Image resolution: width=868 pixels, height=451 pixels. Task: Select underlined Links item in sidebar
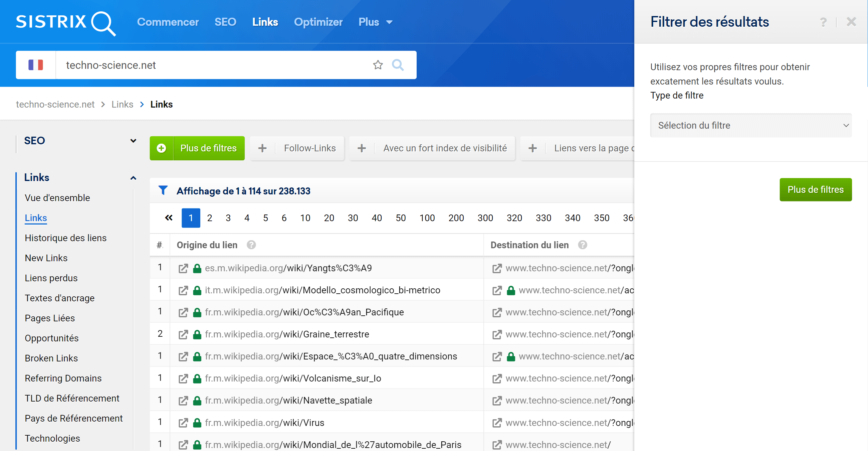pos(36,218)
